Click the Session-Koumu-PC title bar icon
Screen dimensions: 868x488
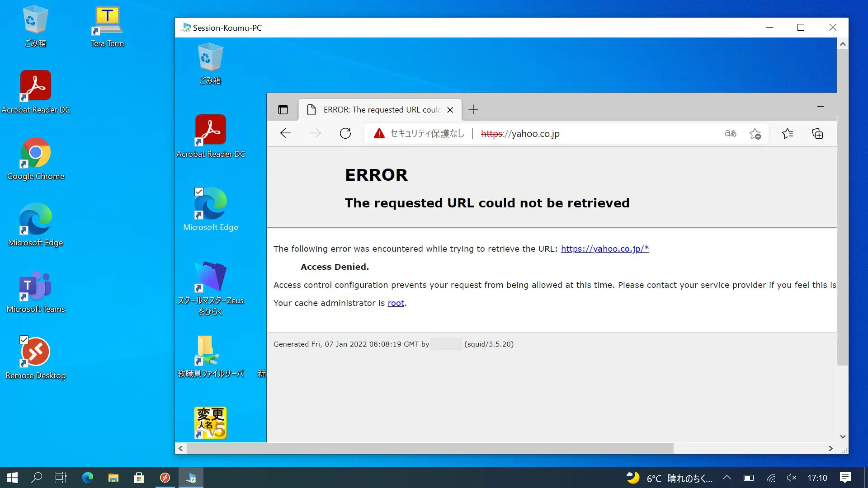click(186, 28)
